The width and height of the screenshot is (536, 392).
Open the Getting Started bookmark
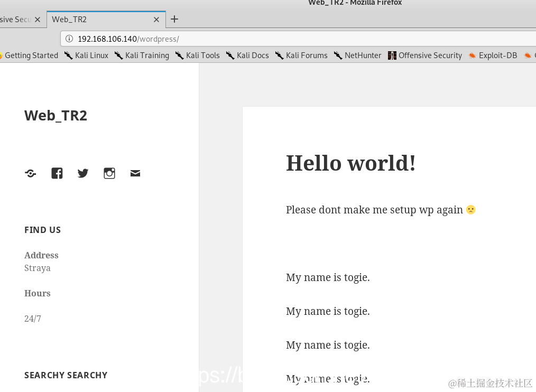tap(29, 55)
